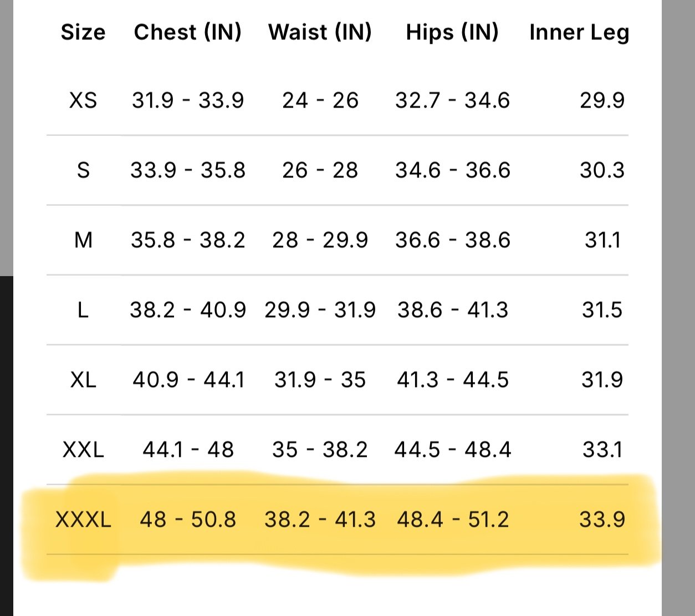This screenshot has width=695, height=616.
Task: Click the Hips (IN) column header
Action: coord(452,32)
